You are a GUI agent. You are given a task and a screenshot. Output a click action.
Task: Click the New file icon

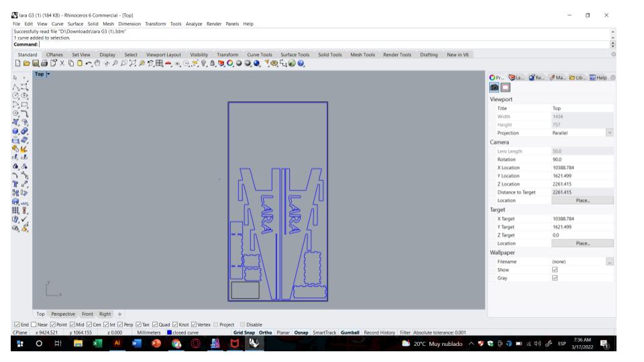17,63
